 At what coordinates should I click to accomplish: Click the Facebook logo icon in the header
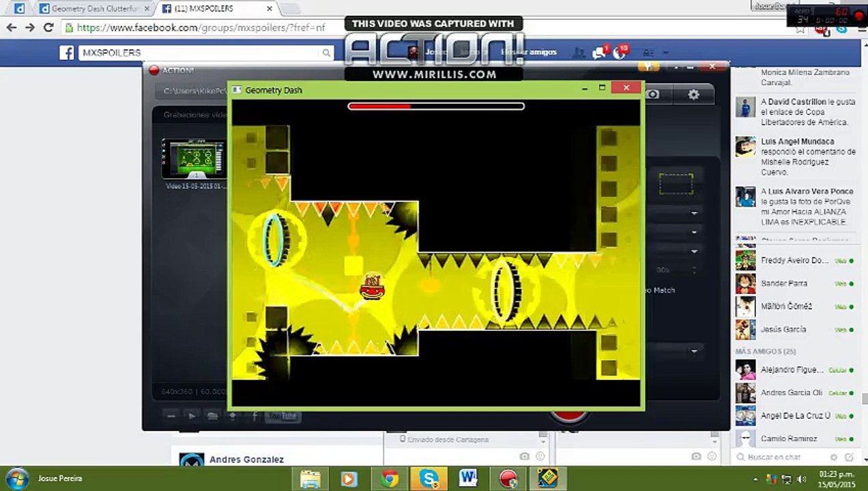[x=66, y=53]
